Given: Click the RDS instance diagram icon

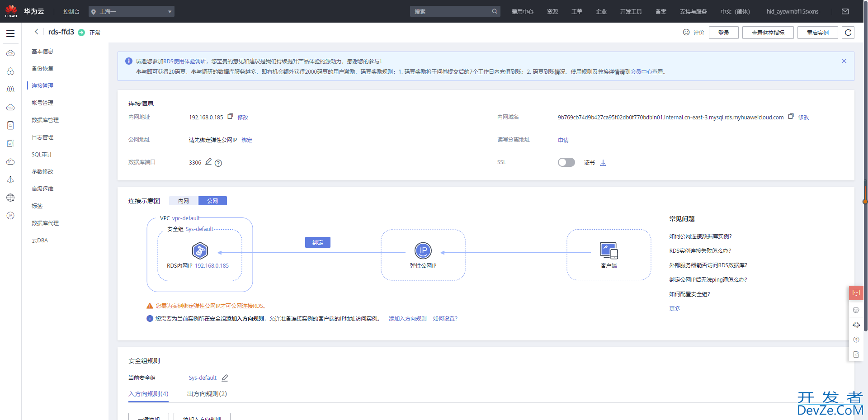Looking at the screenshot, I should point(200,250).
